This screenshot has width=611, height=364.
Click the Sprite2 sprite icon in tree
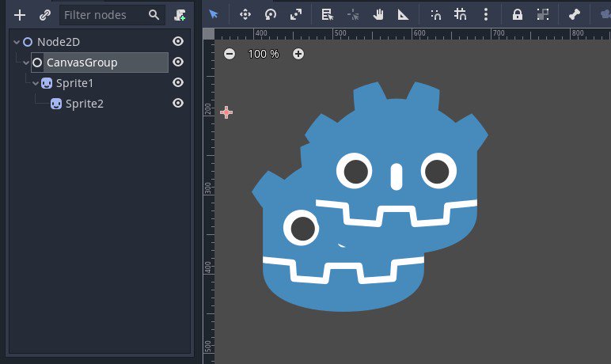pyautogui.click(x=56, y=104)
